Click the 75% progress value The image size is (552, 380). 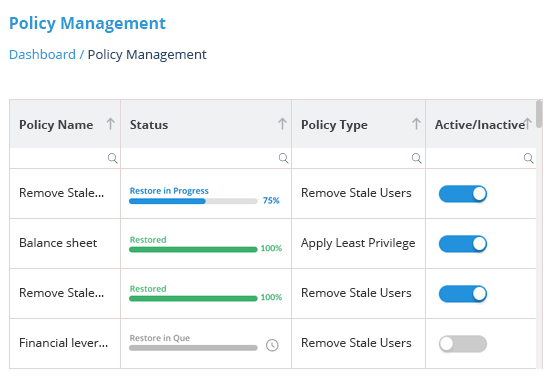tap(271, 201)
